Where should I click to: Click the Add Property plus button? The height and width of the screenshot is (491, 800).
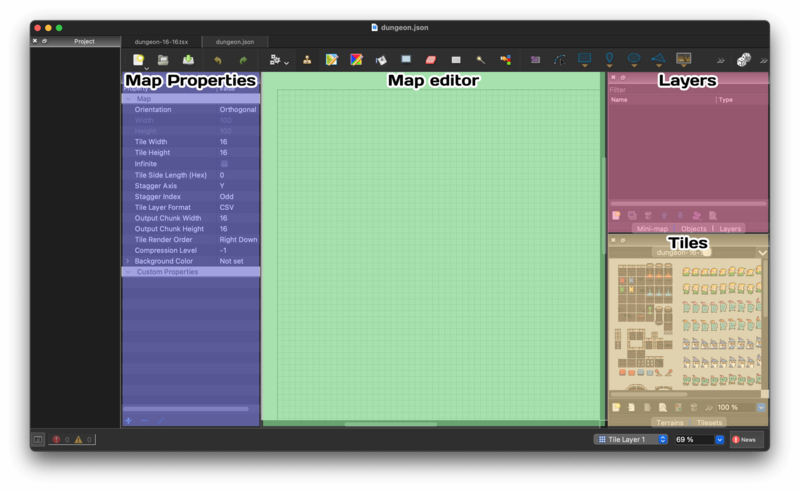pyautogui.click(x=129, y=421)
